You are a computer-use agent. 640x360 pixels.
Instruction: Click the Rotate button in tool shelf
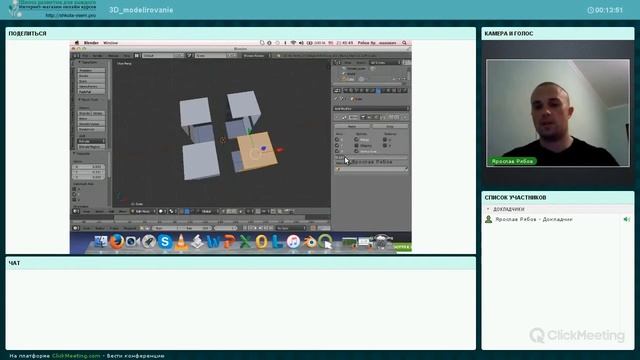[x=91, y=76]
